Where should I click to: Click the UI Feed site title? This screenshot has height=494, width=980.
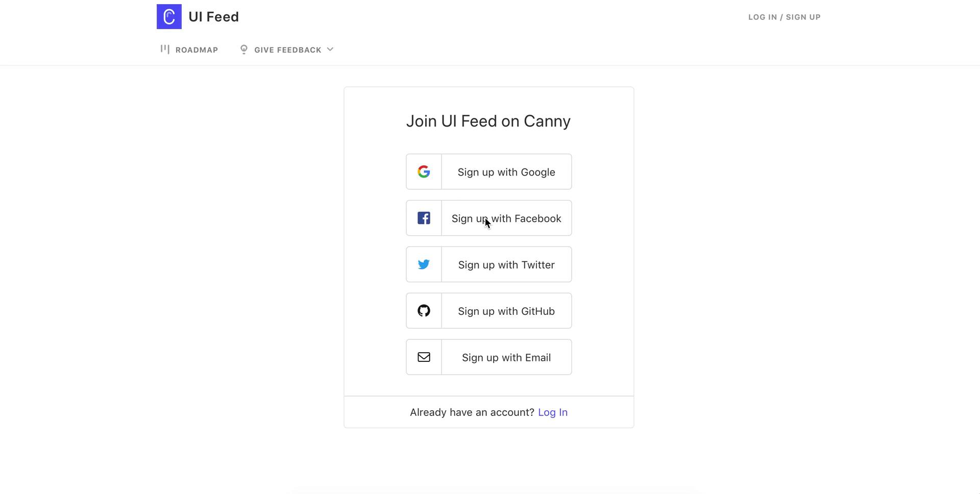(x=213, y=16)
